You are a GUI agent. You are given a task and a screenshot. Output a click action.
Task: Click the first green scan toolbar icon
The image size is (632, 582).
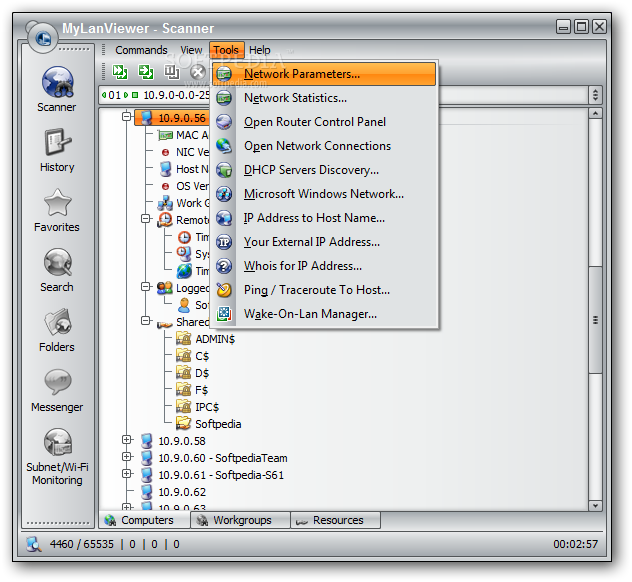pyautogui.click(x=120, y=72)
